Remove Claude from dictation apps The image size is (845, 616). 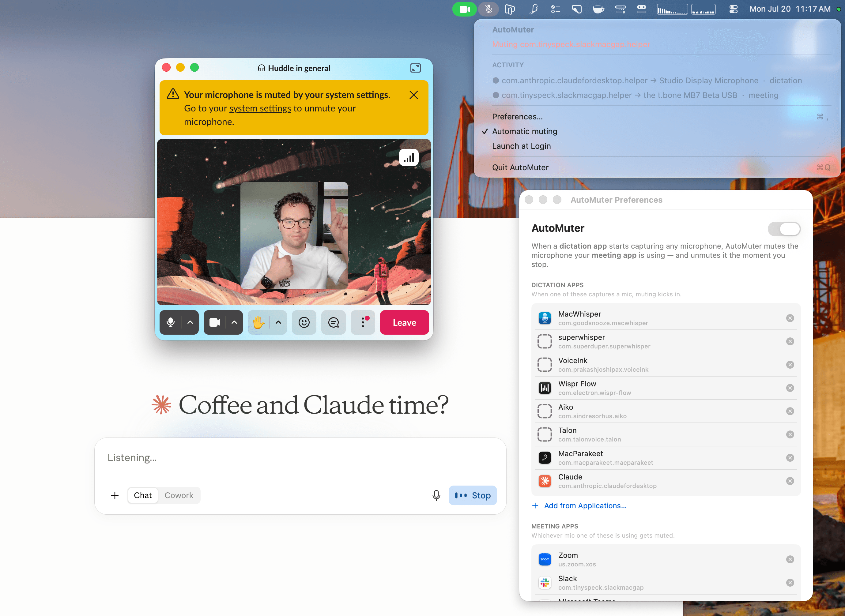[x=790, y=481]
